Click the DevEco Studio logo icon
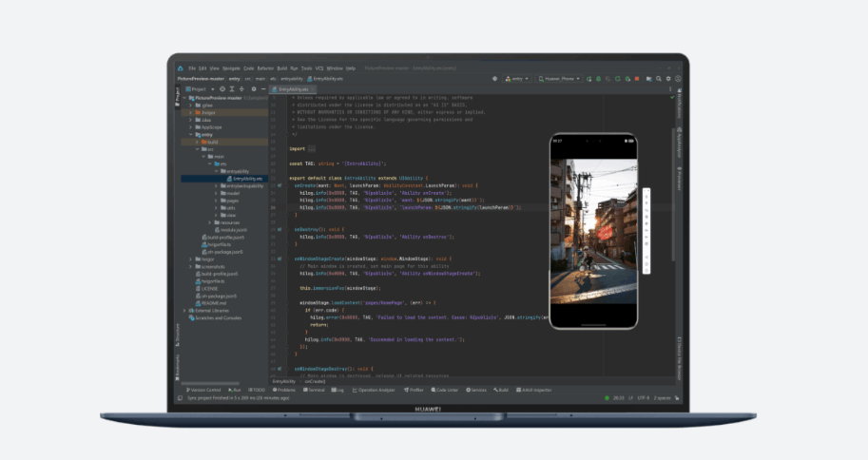868x460 pixels. tap(181, 68)
